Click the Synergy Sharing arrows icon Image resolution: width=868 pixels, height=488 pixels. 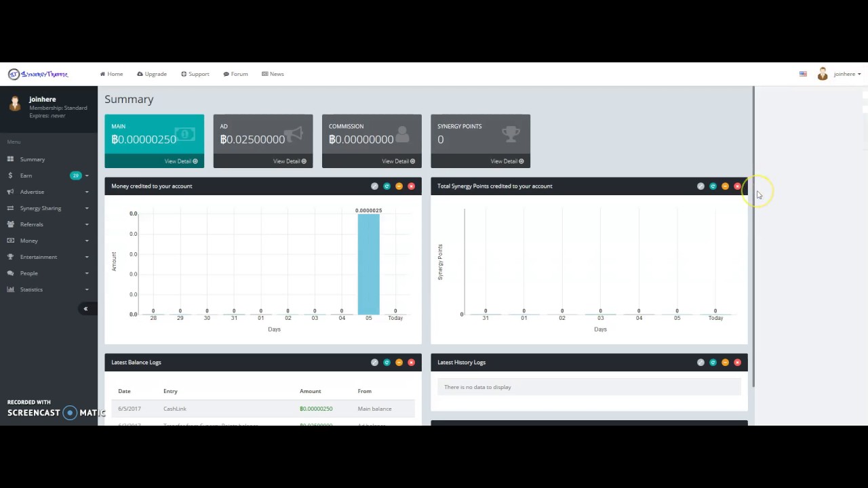[10, 208]
